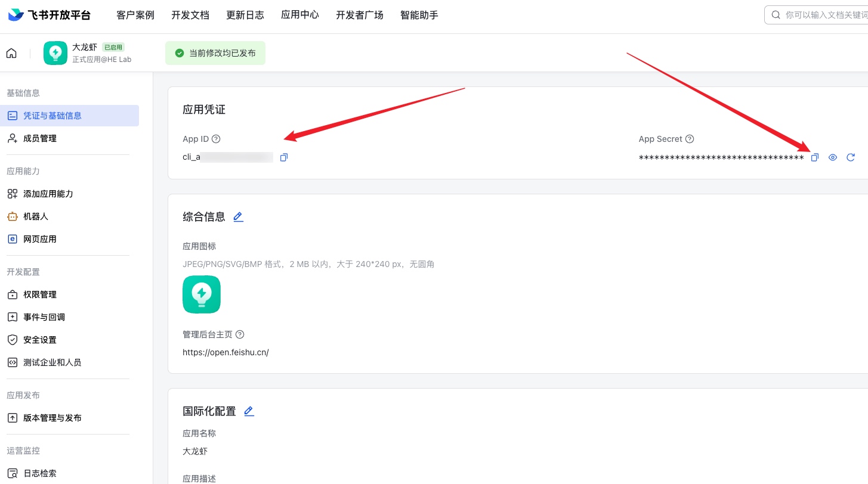The image size is (868, 484).
Task: Click 凭证与基础信息 sidebar icon
Action: pos(12,116)
